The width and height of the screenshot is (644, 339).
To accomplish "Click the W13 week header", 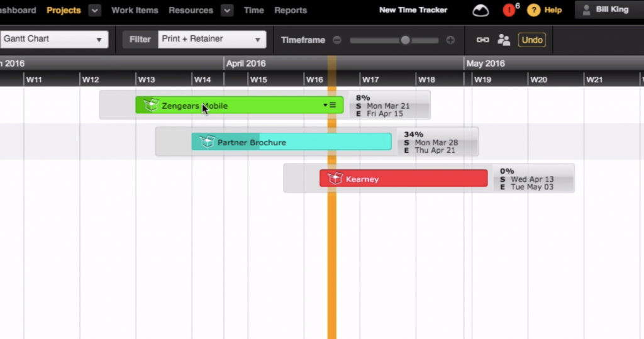I will (147, 80).
